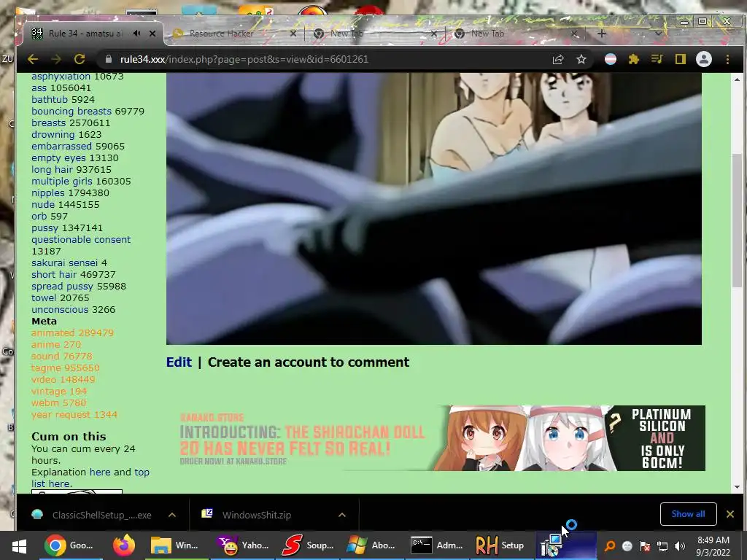
Task: Open the sakurai sensei tag link
Action: [x=64, y=262]
